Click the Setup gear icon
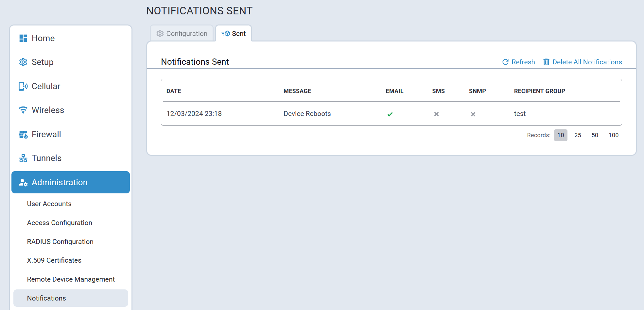The height and width of the screenshot is (310, 644). [23, 62]
